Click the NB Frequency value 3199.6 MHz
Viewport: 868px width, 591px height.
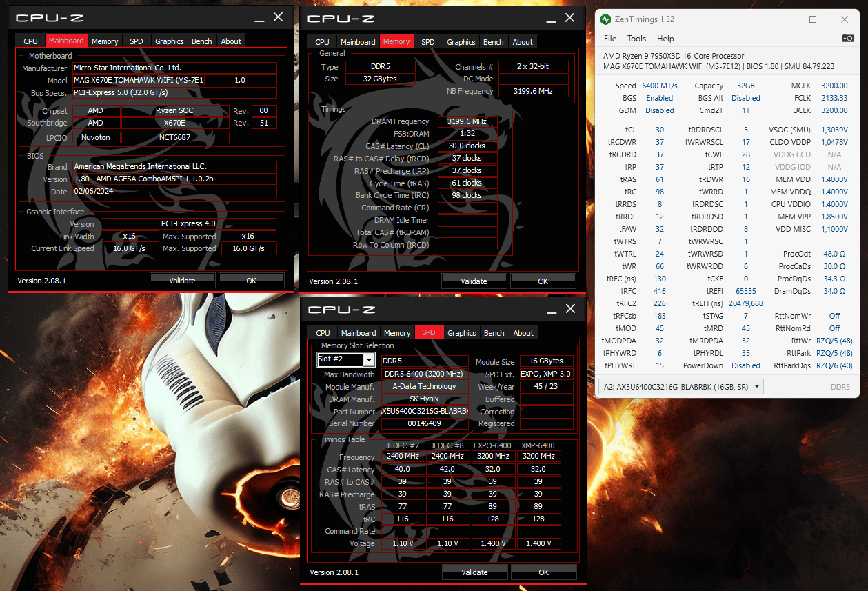533,91
